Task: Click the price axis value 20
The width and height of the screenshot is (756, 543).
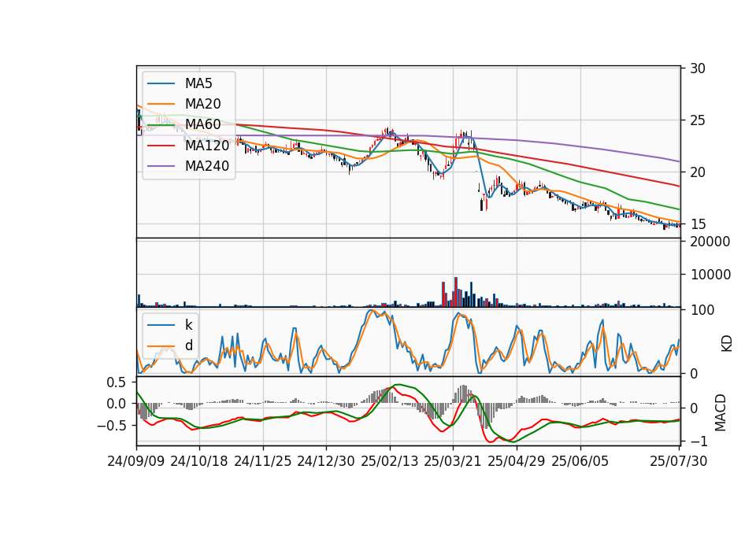Action: click(x=698, y=172)
